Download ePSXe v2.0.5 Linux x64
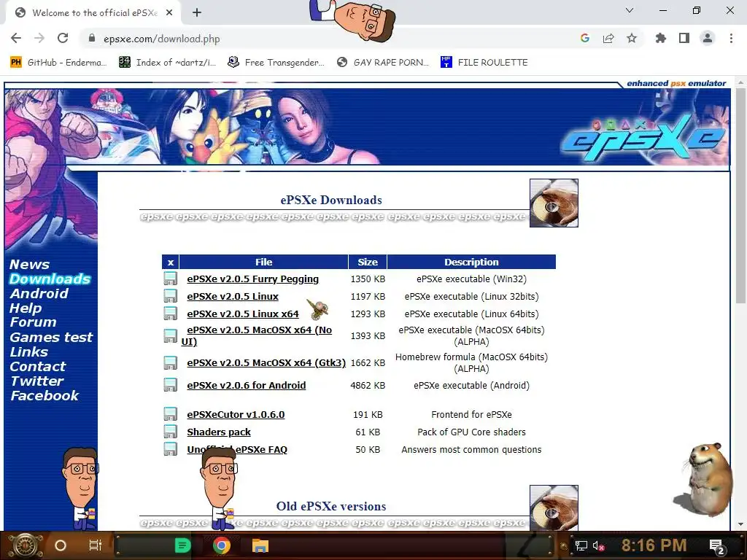This screenshot has width=747, height=560. pos(242,314)
